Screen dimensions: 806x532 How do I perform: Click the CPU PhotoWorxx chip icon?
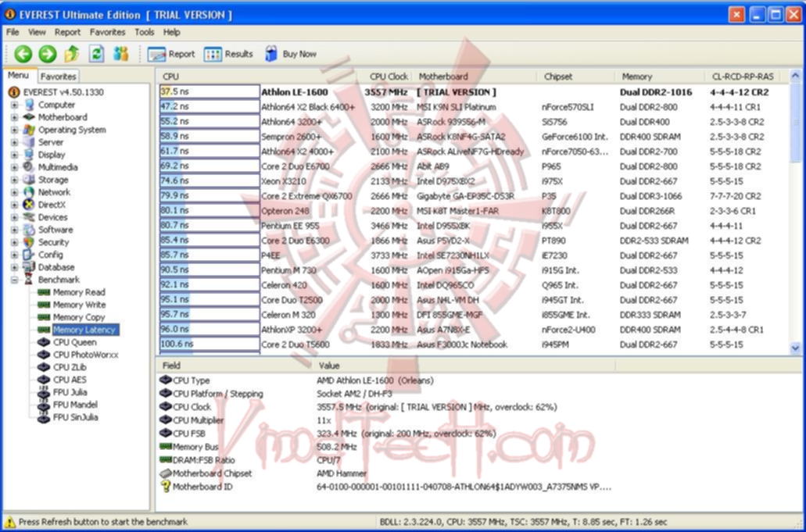pos(44,355)
